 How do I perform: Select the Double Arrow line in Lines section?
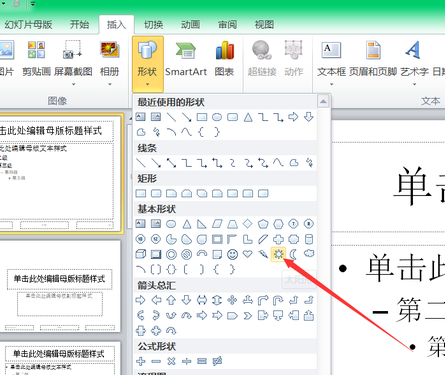[x=171, y=163]
